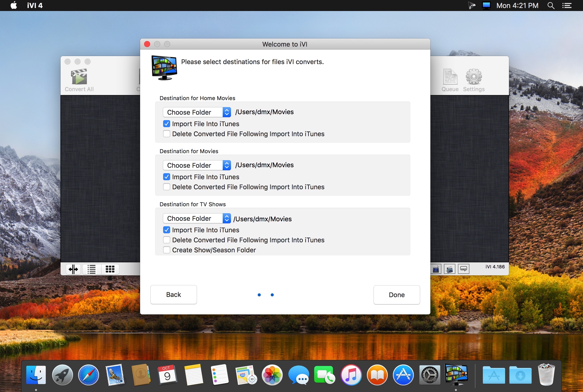Click the Done button
Viewport: 583px width, 392px height.
397,295
